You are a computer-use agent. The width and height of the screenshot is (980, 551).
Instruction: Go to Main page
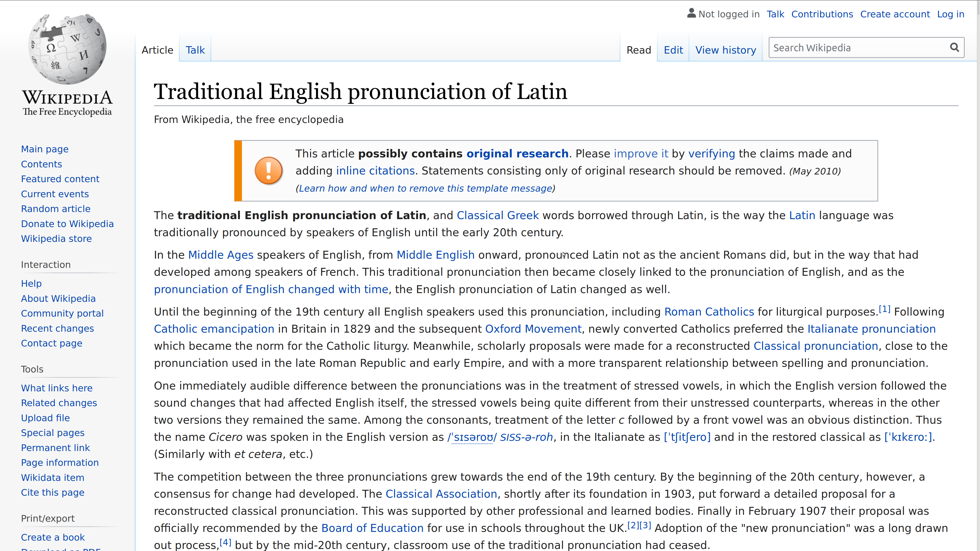[x=45, y=149]
